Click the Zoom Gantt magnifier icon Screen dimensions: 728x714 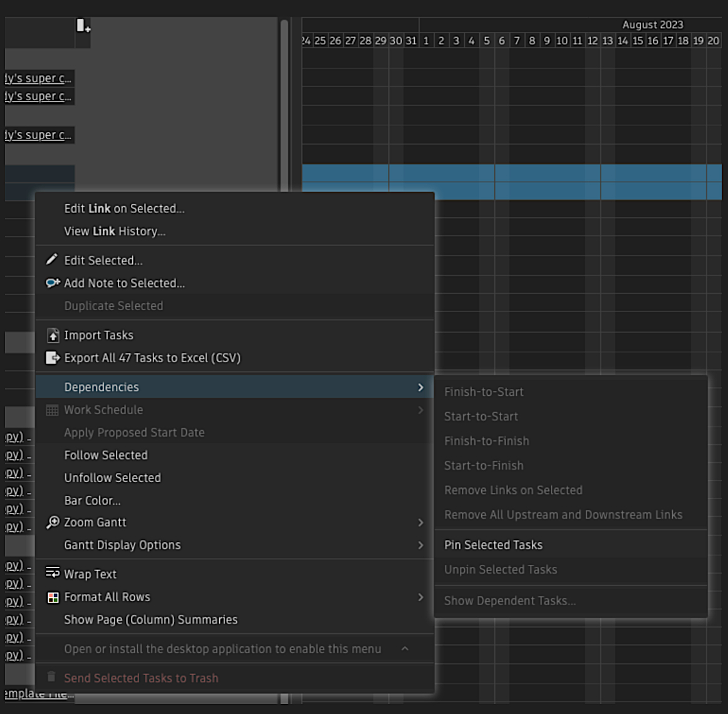pyautogui.click(x=53, y=522)
